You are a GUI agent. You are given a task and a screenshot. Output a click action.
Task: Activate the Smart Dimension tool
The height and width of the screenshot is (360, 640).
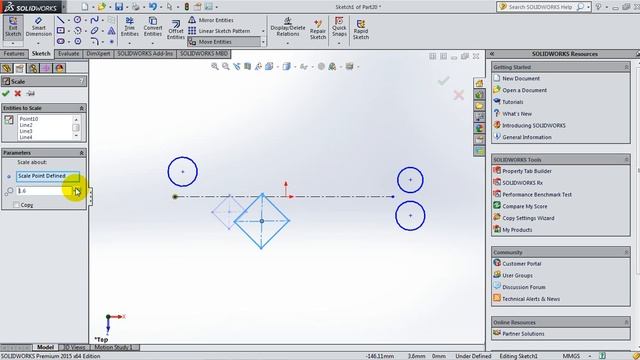tap(38, 27)
